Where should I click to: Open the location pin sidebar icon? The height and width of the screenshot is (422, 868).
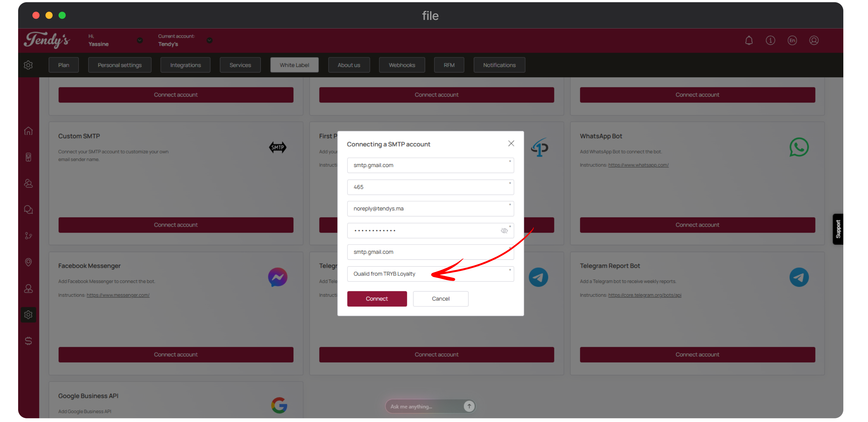pos(28,262)
